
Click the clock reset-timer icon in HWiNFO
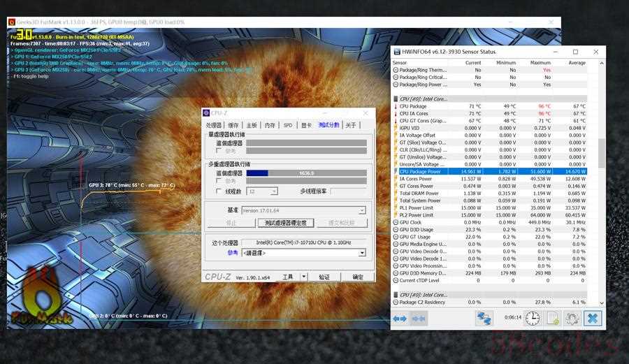[x=533, y=318]
